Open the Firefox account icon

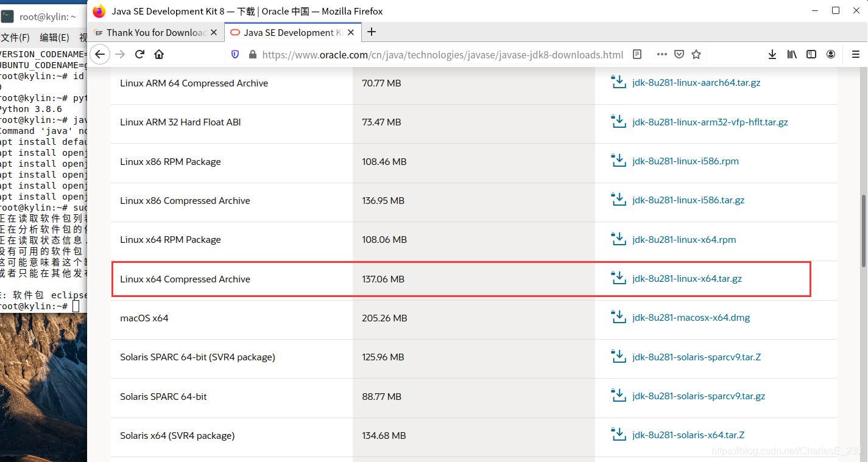831,54
